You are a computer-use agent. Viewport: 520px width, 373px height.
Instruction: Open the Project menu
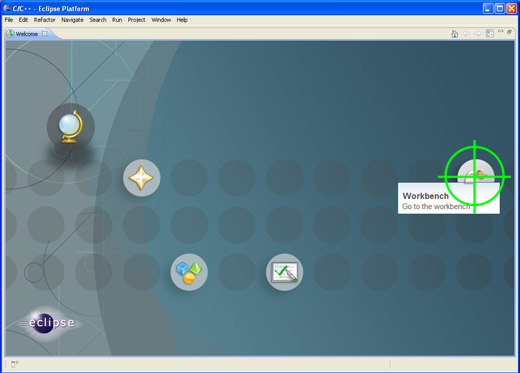(x=136, y=20)
